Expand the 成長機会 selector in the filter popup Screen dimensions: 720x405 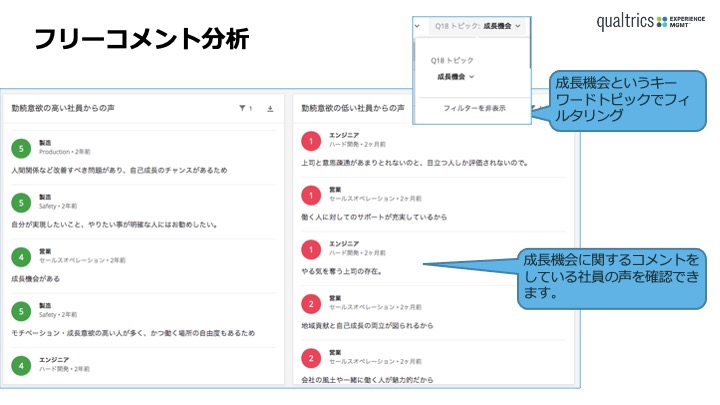click(455, 76)
